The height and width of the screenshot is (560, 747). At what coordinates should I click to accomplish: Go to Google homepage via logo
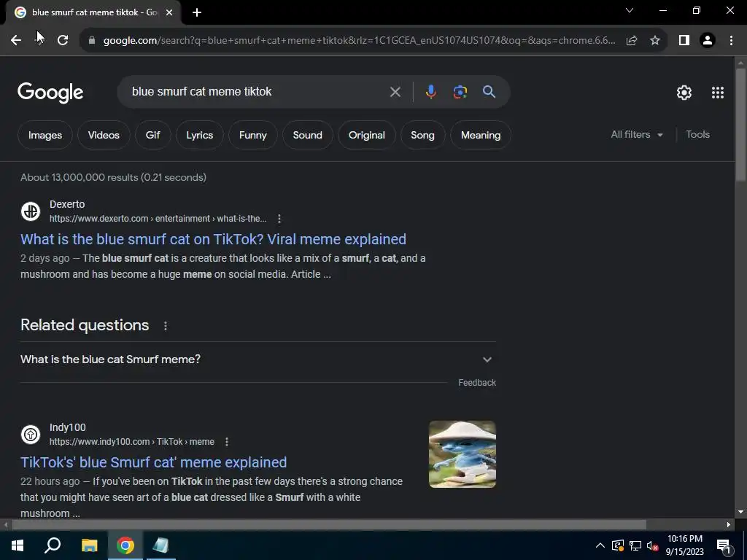click(x=50, y=93)
